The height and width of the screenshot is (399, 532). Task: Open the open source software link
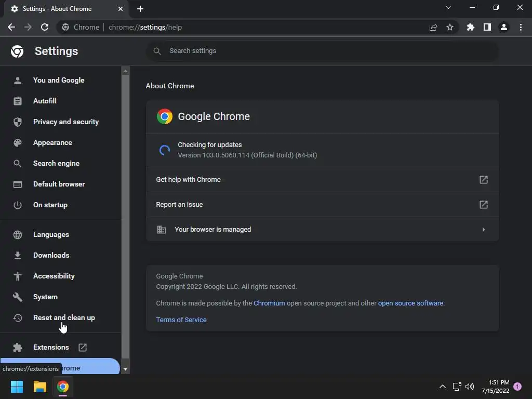tap(410, 303)
